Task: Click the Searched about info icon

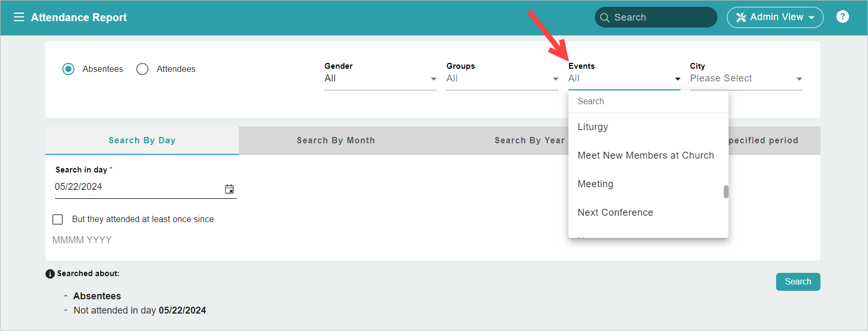Action: pyautogui.click(x=50, y=274)
